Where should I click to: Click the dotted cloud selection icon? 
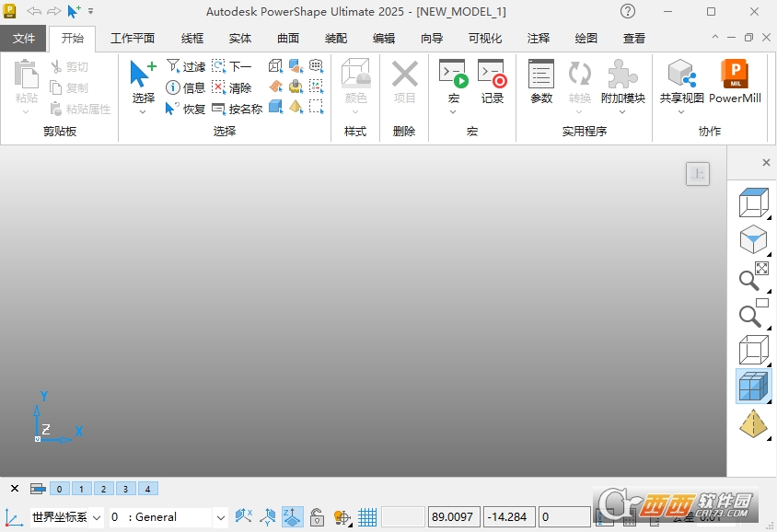tap(316, 66)
